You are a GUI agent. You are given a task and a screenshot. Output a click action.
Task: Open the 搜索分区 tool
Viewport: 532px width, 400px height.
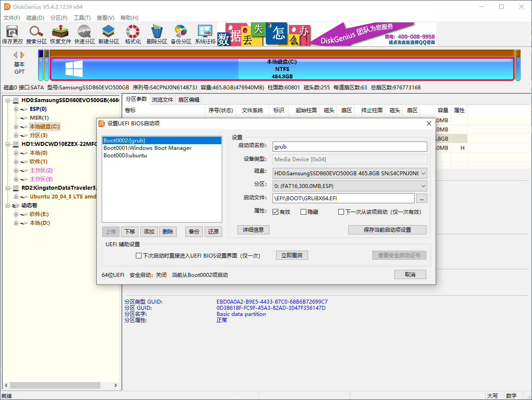point(36,35)
